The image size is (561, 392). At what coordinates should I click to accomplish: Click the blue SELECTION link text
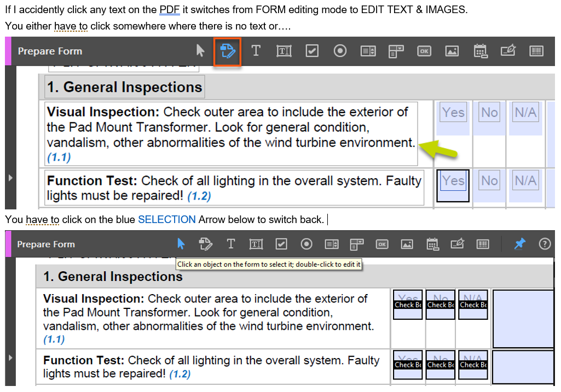167,219
